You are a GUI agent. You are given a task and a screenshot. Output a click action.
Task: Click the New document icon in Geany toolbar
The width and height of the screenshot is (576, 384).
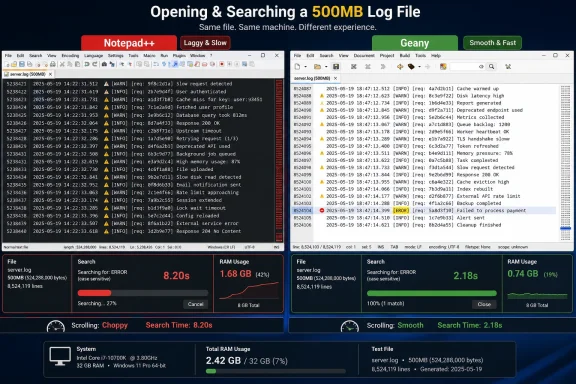(x=297, y=67)
